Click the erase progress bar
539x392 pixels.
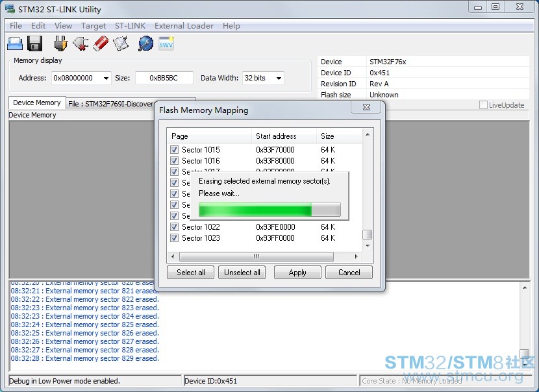point(269,209)
